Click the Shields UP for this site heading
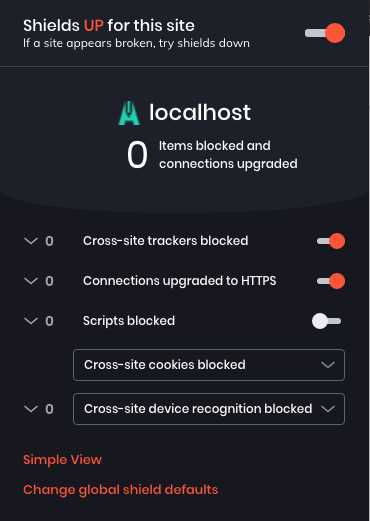The height and width of the screenshot is (521, 370). (x=109, y=25)
